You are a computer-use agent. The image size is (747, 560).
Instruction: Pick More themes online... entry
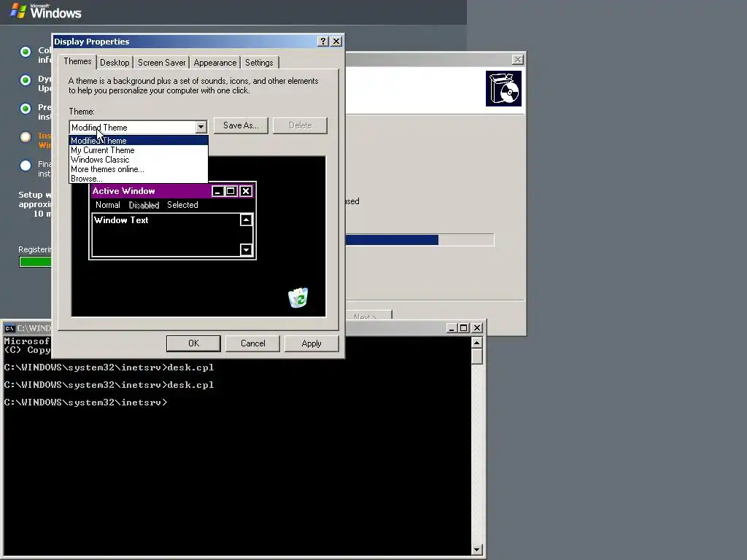coord(139,169)
